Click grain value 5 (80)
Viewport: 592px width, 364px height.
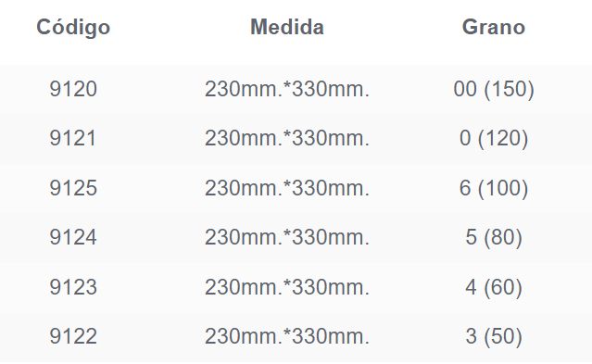point(494,238)
